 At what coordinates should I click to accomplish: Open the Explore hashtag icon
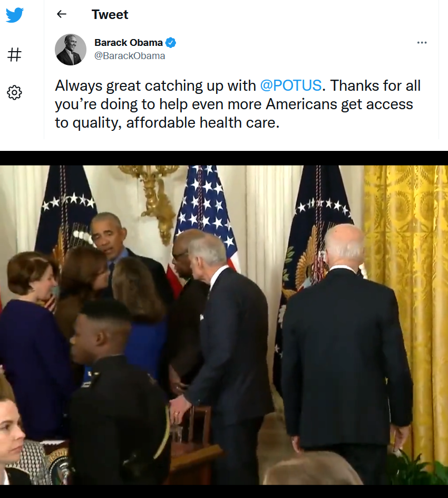coord(15,54)
